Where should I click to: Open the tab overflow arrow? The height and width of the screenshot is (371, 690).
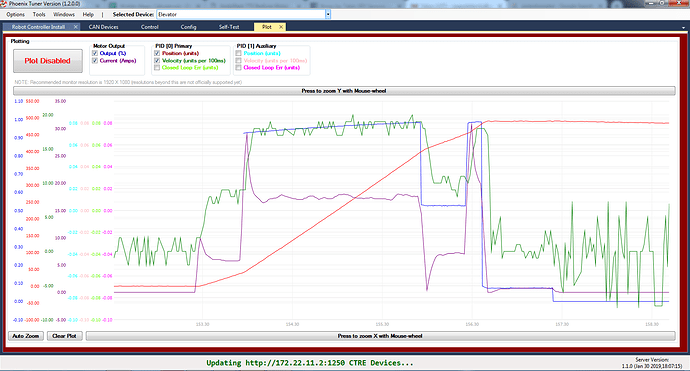(683, 27)
